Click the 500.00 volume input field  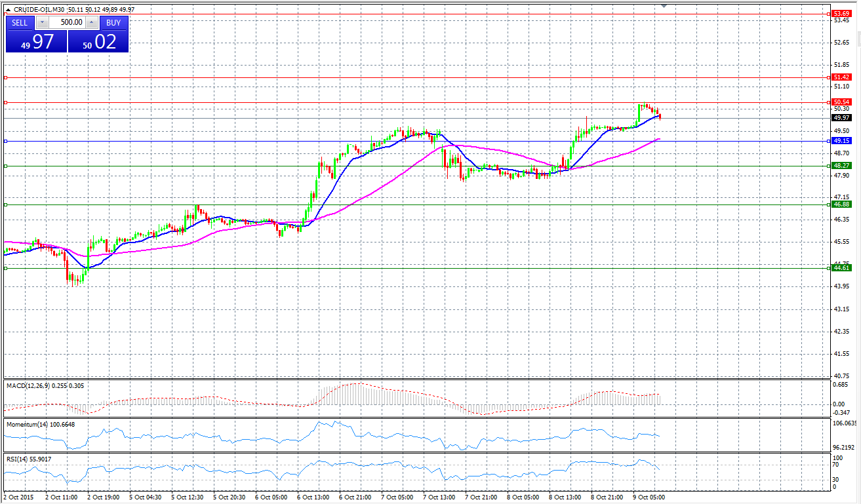click(67, 22)
